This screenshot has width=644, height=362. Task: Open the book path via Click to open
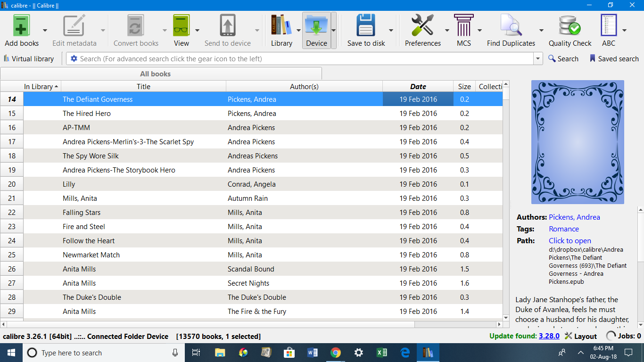(x=570, y=241)
